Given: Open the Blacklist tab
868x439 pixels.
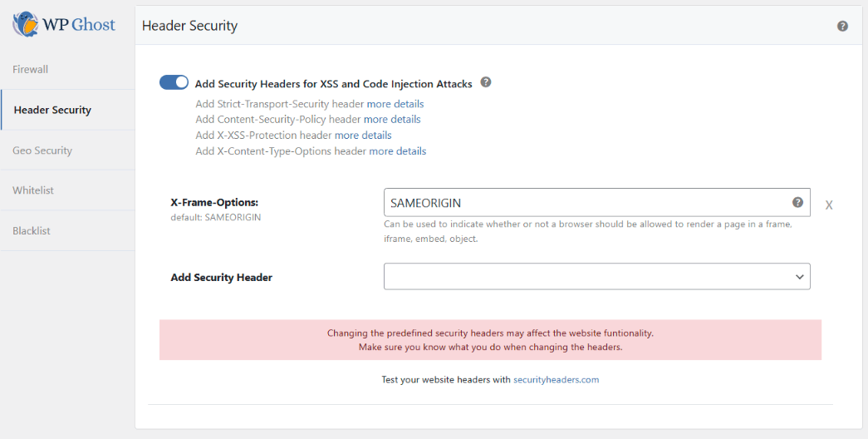Looking at the screenshot, I should click(32, 230).
